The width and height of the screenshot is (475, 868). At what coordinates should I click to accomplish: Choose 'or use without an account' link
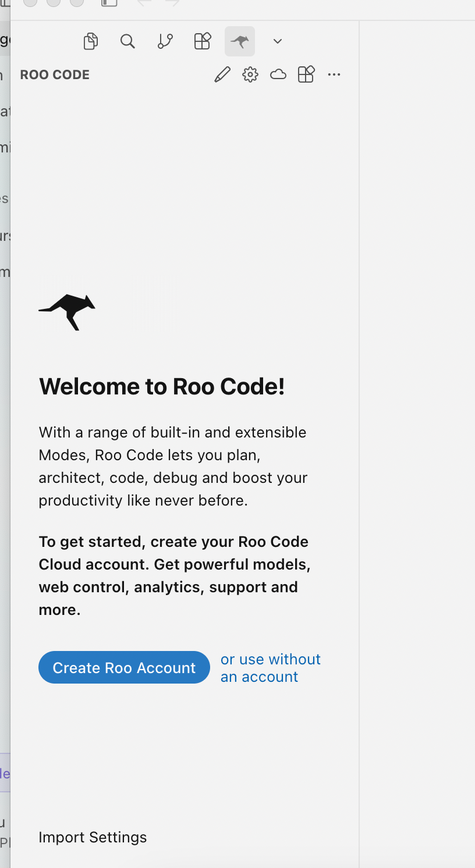pos(271,668)
